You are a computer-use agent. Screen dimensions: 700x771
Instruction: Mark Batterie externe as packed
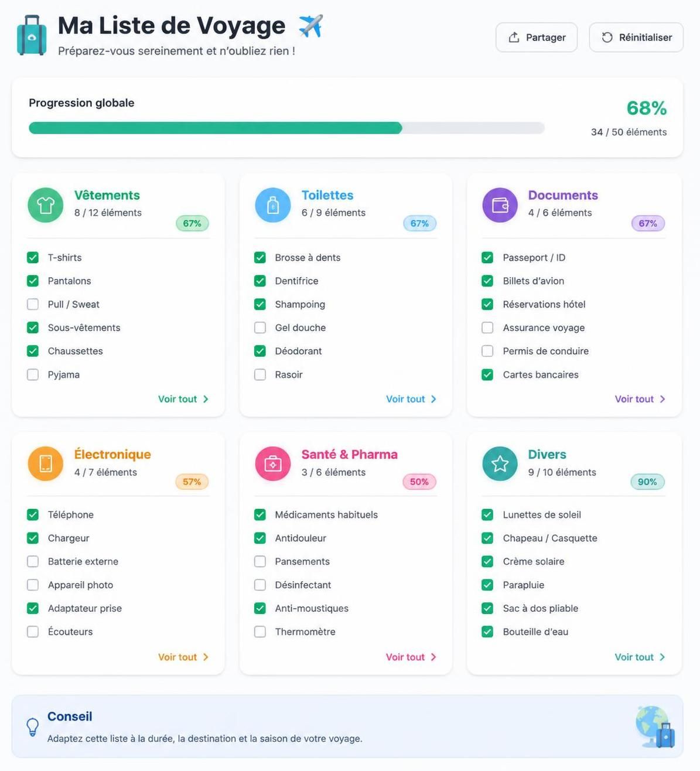pyautogui.click(x=33, y=561)
